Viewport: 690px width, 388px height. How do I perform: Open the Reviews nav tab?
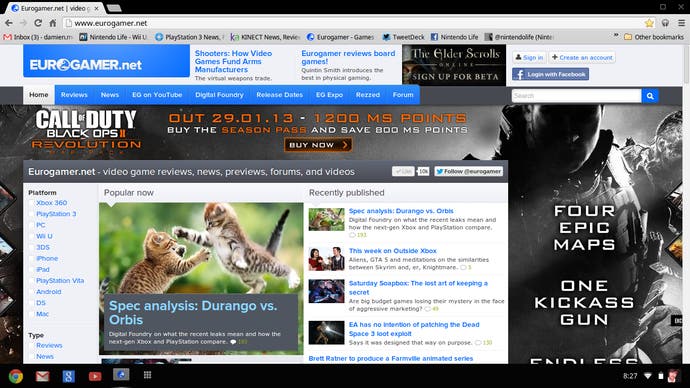click(74, 95)
